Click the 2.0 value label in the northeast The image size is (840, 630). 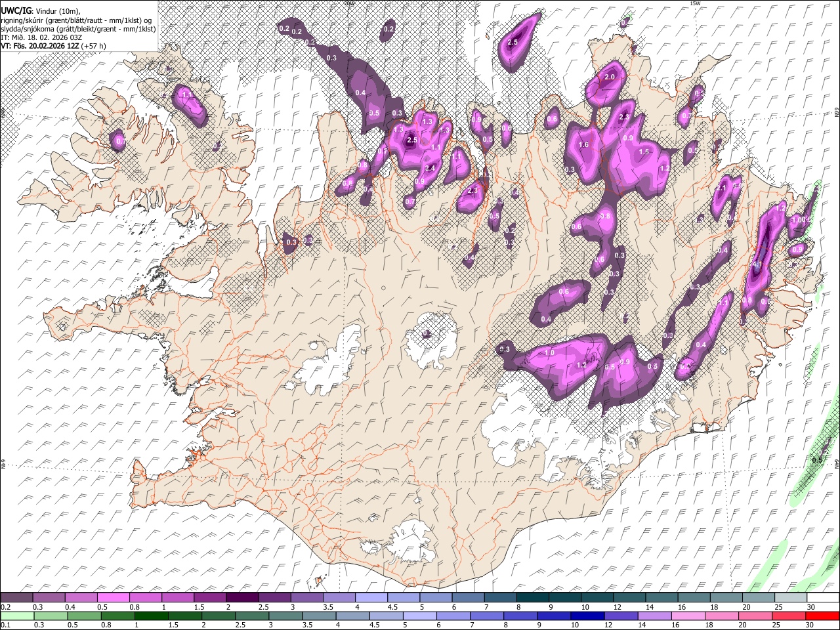click(610, 77)
